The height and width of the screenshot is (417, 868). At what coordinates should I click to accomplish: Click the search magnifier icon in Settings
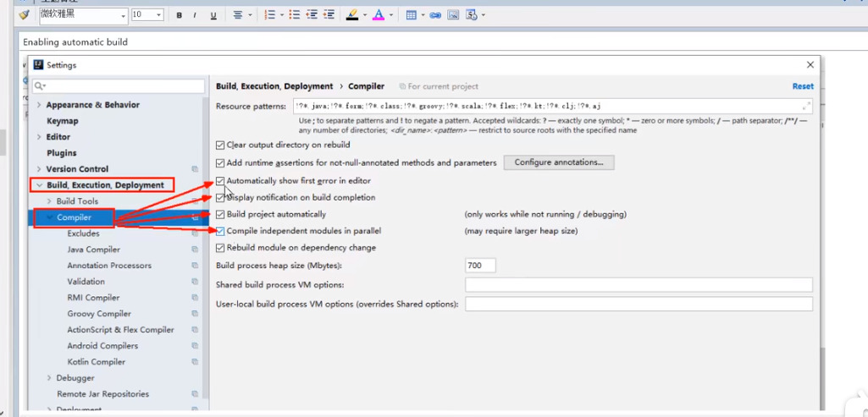(41, 86)
